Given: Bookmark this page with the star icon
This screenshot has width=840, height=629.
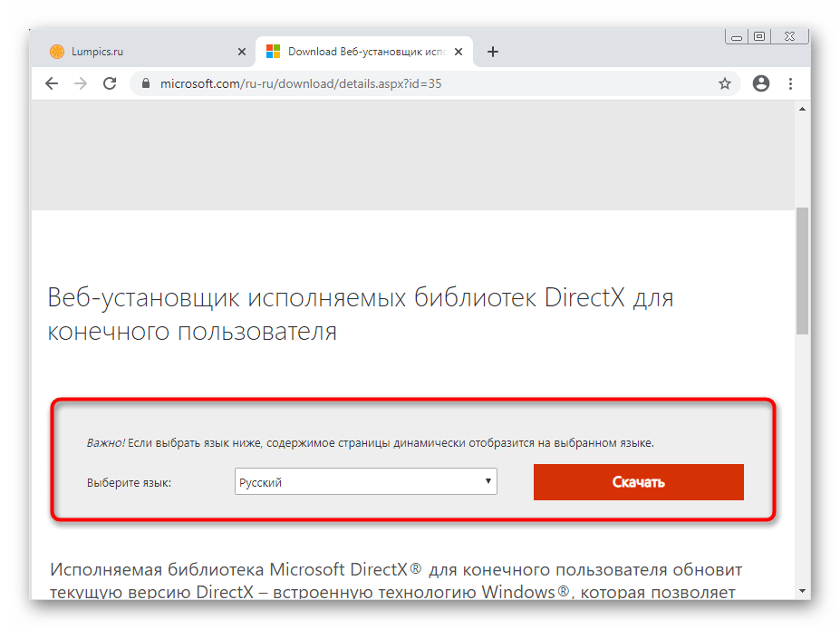Looking at the screenshot, I should point(724,83).
